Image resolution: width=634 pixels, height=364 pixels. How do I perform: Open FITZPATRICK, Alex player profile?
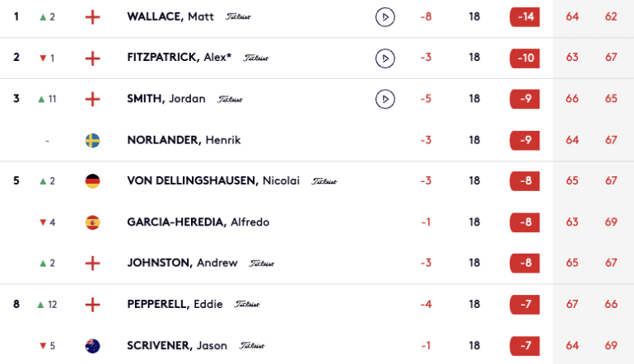click(179, 58)
